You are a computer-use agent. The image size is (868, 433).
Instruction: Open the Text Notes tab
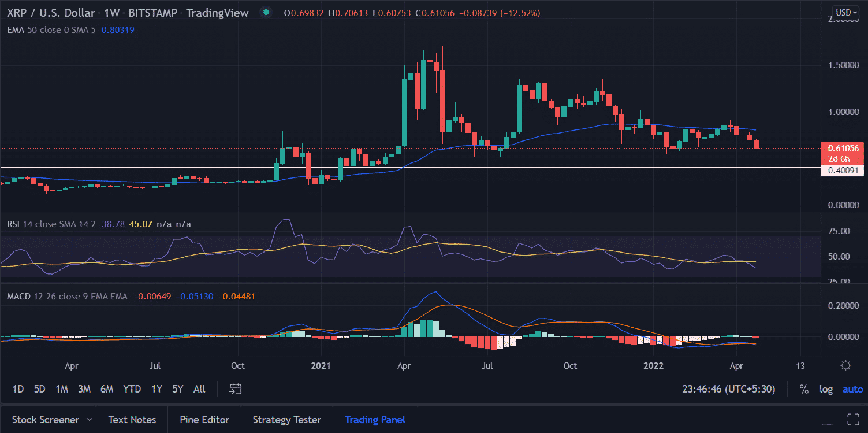pos(132,420)
